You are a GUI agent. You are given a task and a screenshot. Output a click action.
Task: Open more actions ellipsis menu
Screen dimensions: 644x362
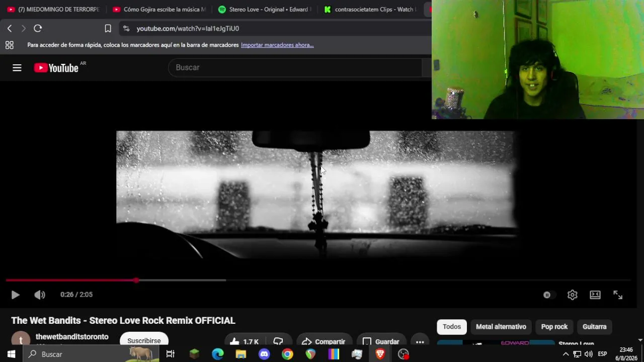click(420, 341)
